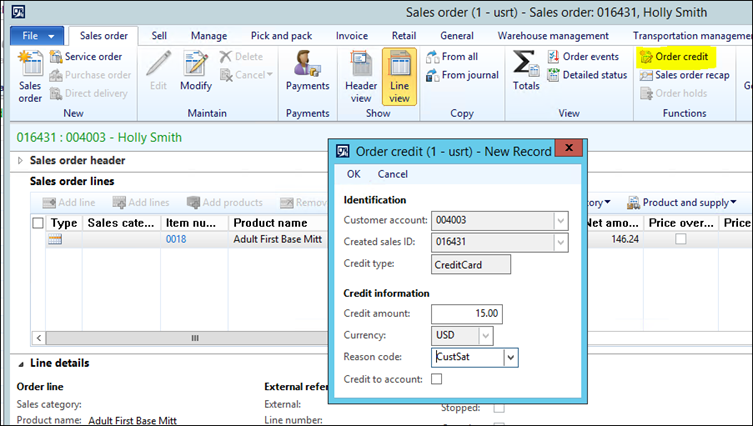The image size is (753, 426).
Task: Open the Totals view
Action: click(x=525, y=74)
